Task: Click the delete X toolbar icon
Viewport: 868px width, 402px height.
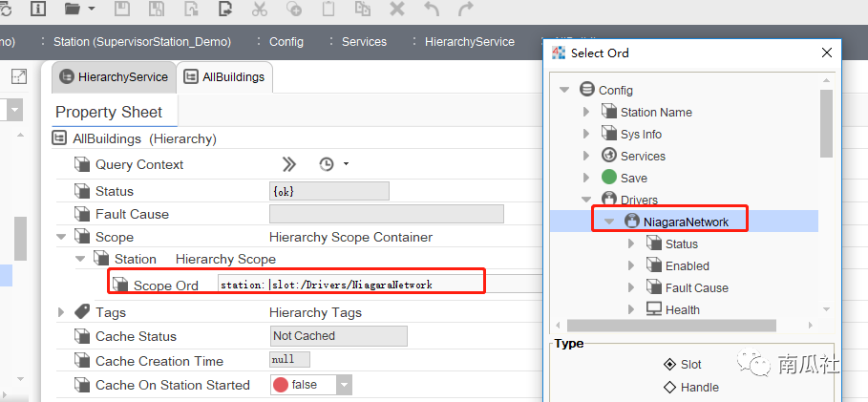Action: coord(396,10)
